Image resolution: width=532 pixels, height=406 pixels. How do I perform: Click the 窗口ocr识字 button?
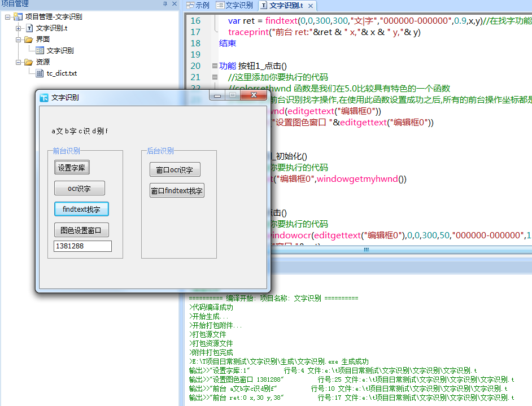[x=175, y=170]
